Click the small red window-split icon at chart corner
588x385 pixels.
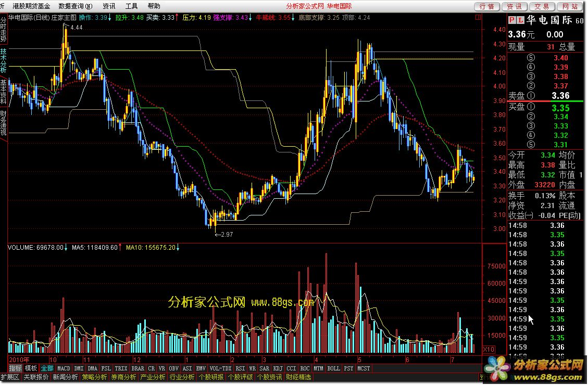(x=478, y=17)
